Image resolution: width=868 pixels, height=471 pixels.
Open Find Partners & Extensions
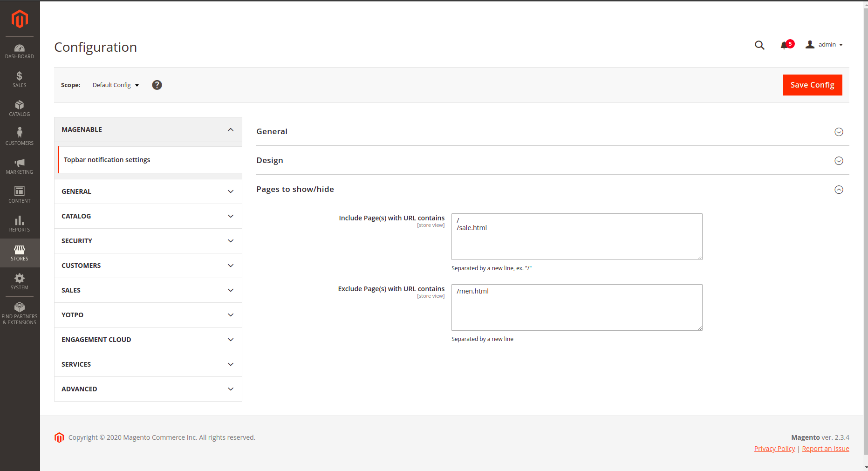(20, 314)
